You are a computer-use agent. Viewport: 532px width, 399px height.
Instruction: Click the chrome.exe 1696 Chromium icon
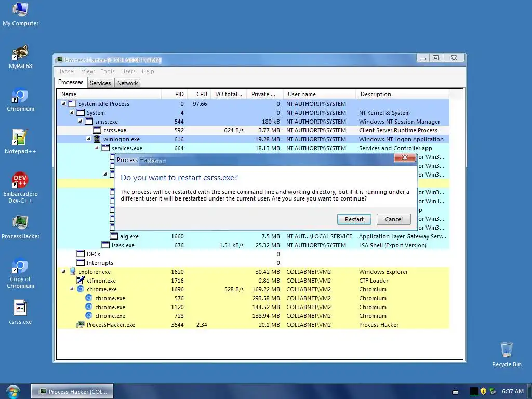(x=81, y=289)
